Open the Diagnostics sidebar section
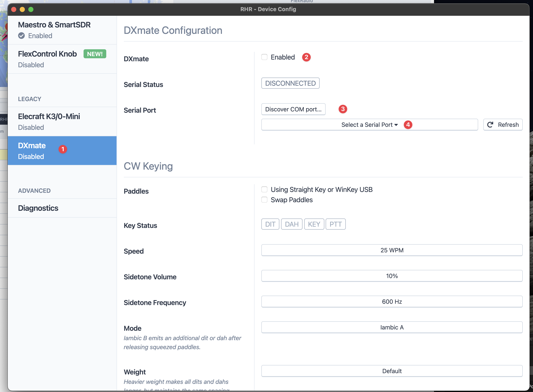The height and width of the screenshot is (392, 533). pos(38,208)
